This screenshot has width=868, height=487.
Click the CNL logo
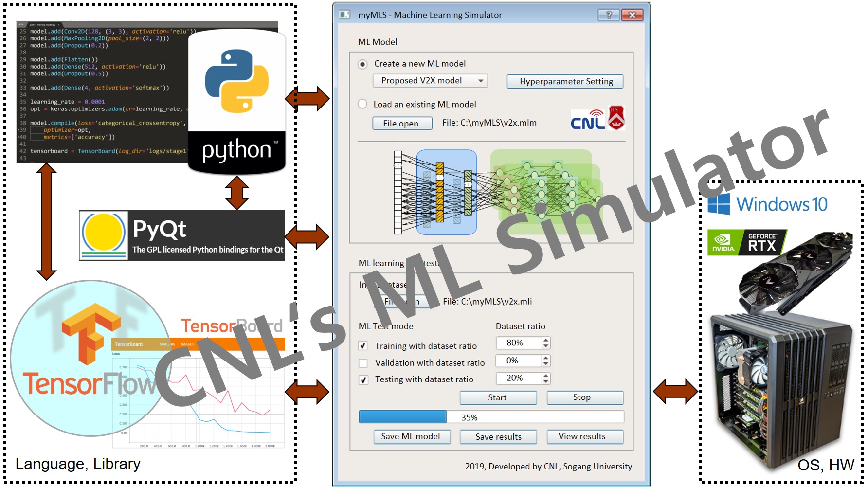click(x=588, y=120)
